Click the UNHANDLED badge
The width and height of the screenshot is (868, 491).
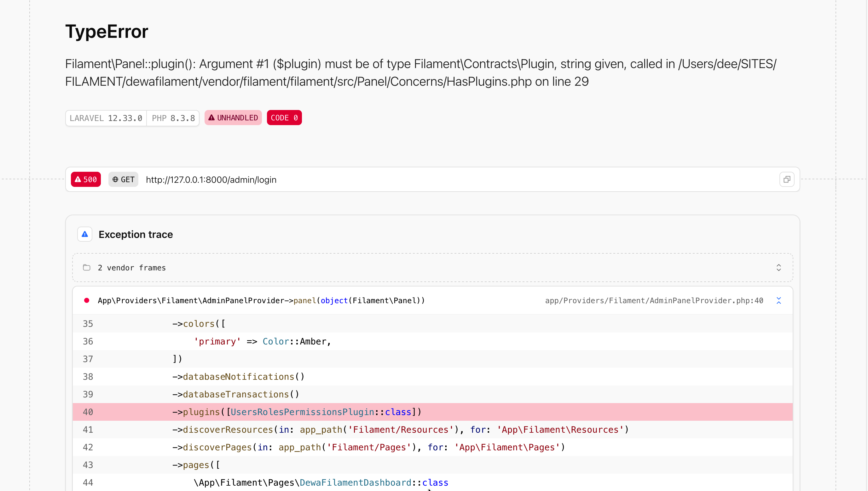[233, 117]
